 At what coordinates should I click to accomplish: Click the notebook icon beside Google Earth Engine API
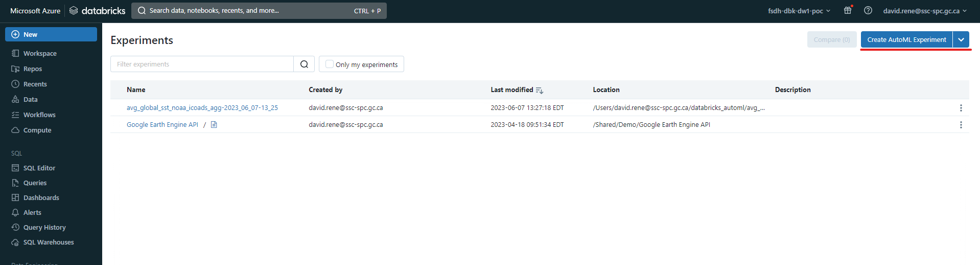pyautogui.click(x=214, y=125)
